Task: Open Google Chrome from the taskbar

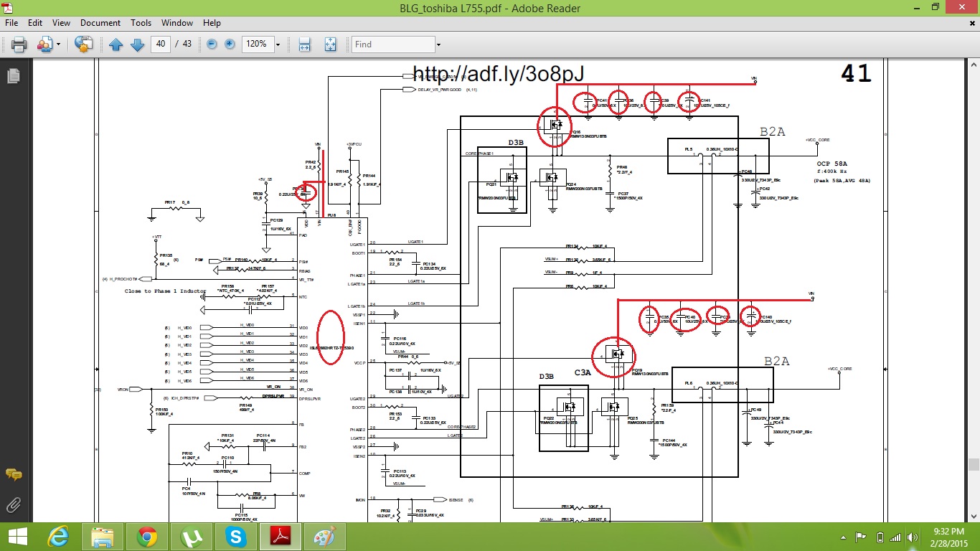Action: click(x=147, y=537)
